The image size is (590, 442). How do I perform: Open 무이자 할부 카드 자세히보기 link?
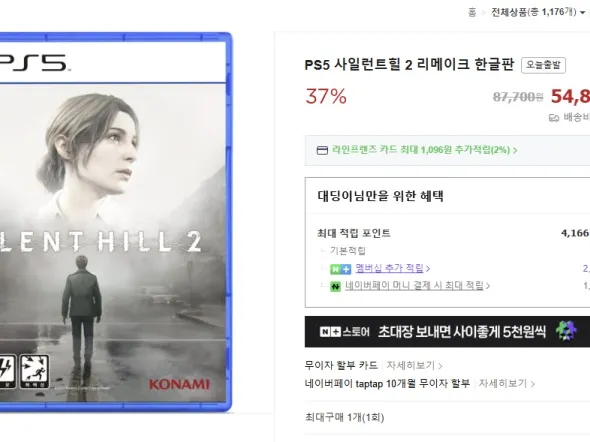point(414,366)
